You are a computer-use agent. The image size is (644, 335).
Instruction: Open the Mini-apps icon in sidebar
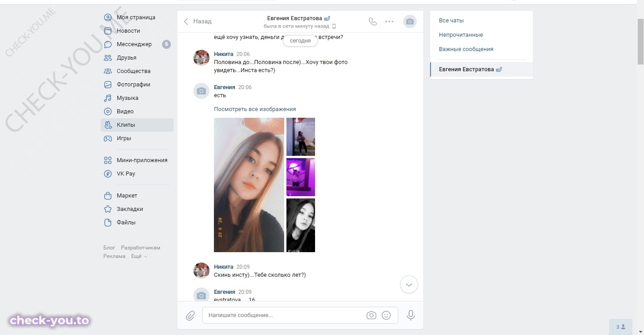click(x=108, y=160)
